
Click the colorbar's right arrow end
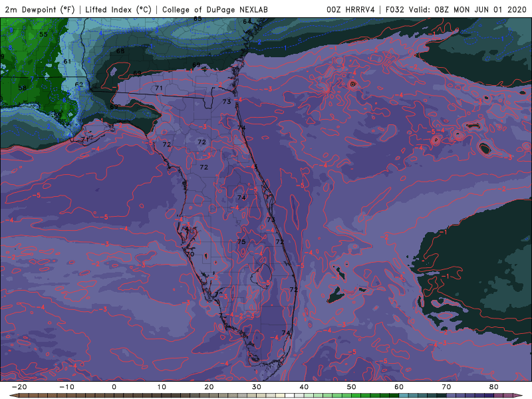coord(518,396)
